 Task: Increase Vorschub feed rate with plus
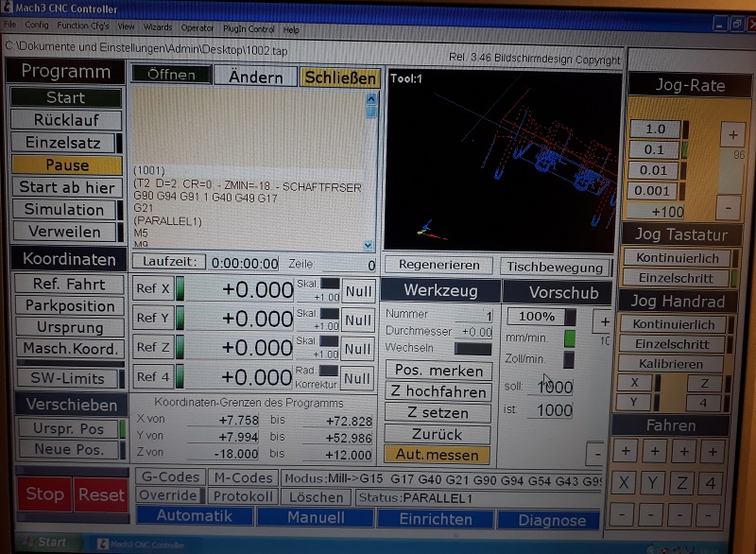coord(604,321)
